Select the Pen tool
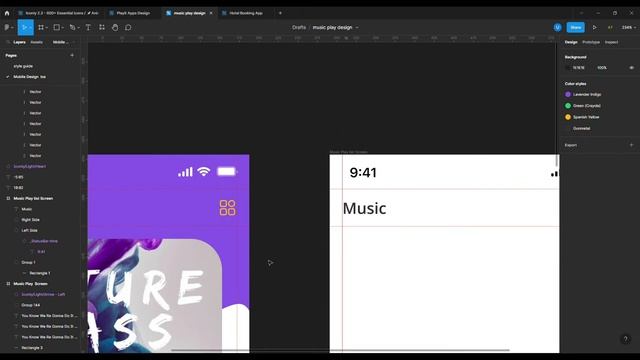 pyautogui.click(x=72, y=27)
